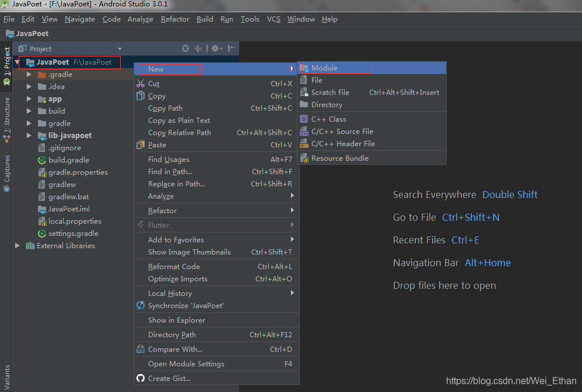This screenshot has height=392, width=582.
Task: Select Reformat Code entry
Action: (x=216, y=266)
